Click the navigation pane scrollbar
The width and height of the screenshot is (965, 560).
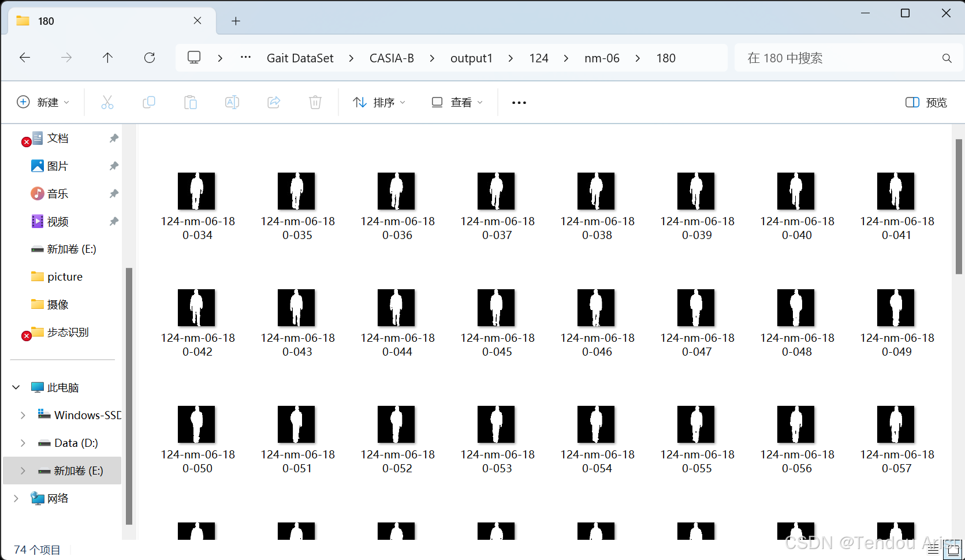pos(129,396)
